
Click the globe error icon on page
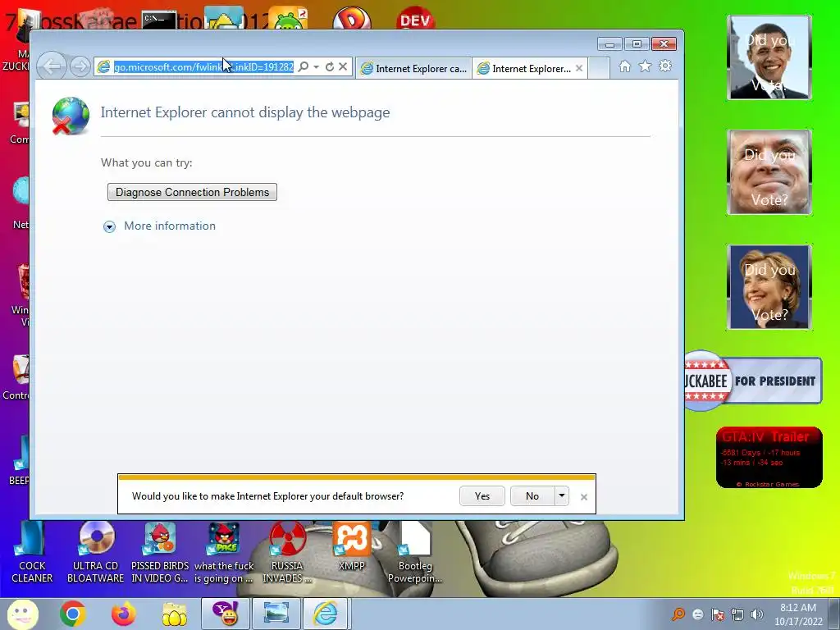pyautogui.click(x=71, y=116)
